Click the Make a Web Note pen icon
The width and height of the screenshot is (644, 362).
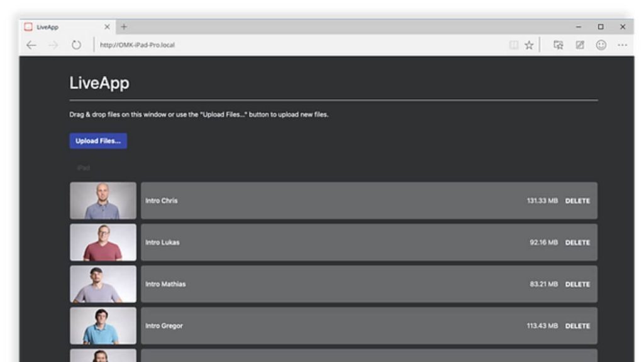click(580, 45)
